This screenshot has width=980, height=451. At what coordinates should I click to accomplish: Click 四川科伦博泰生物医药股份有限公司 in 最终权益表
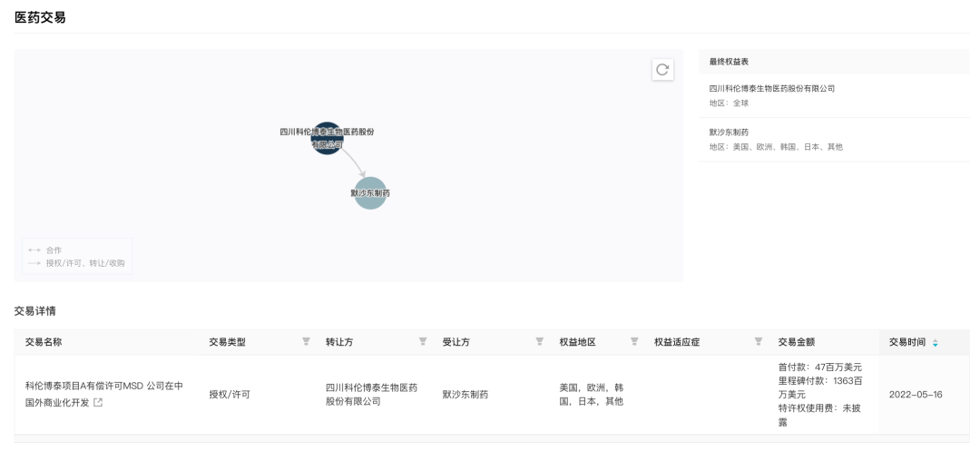pos(772,89)
